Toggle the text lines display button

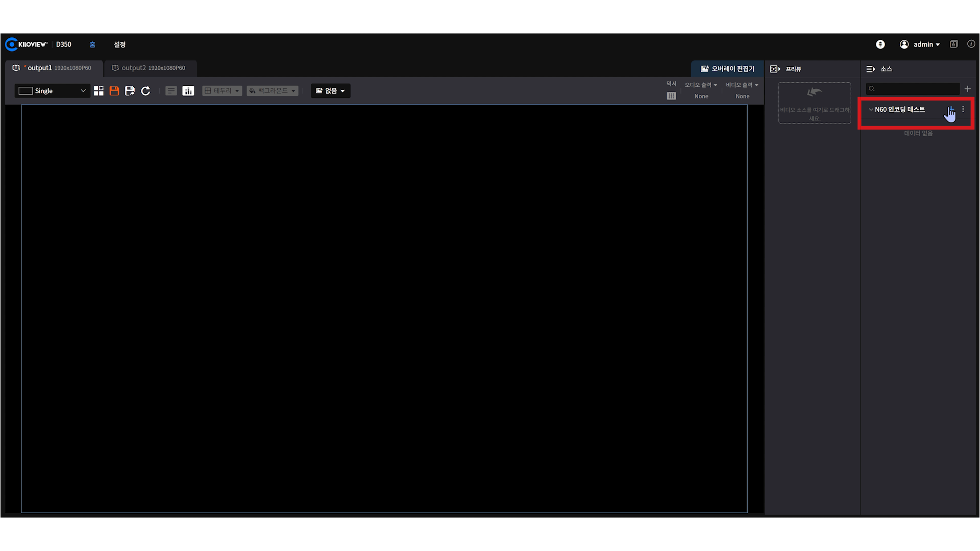pyautogui.click(x=171, y=91)
